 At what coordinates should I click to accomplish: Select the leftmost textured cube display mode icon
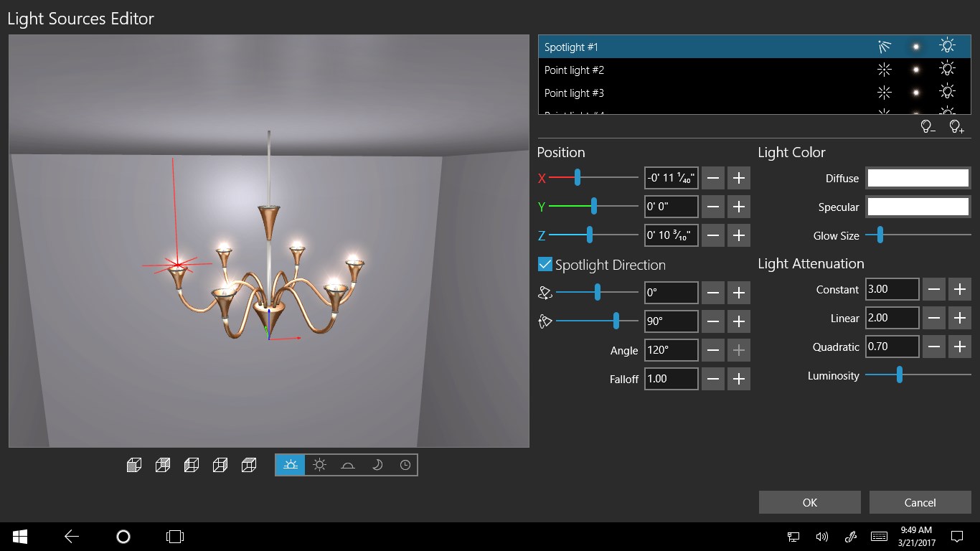coord(133,464)
